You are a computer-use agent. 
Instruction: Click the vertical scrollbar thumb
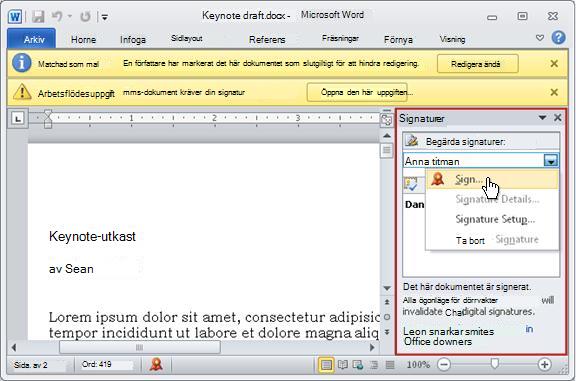click(x=387, y=150)
